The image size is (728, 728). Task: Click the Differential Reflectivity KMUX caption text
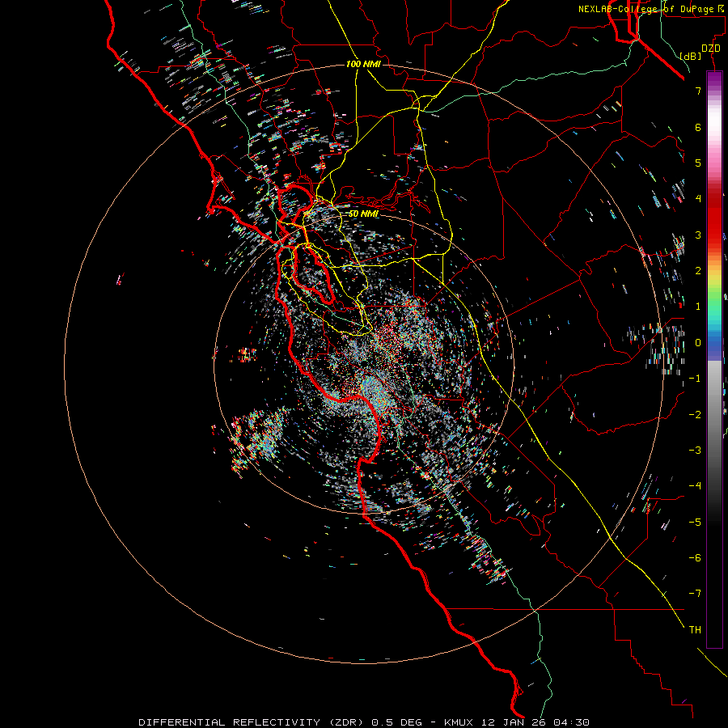[364, 722]
